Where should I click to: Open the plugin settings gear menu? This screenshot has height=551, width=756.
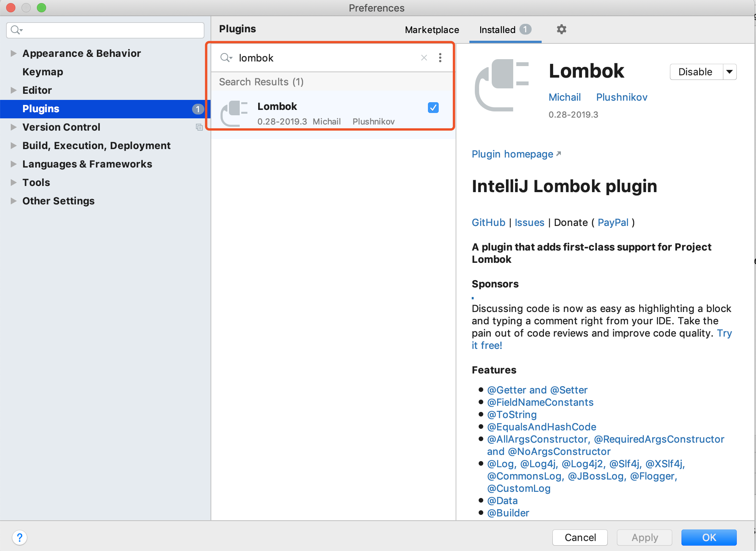561,29
